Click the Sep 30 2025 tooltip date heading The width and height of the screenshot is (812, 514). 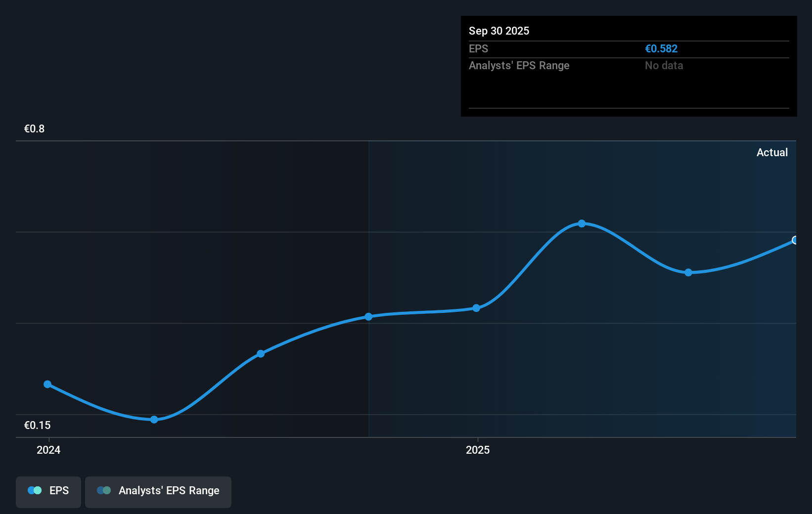[x=498, y=31]
